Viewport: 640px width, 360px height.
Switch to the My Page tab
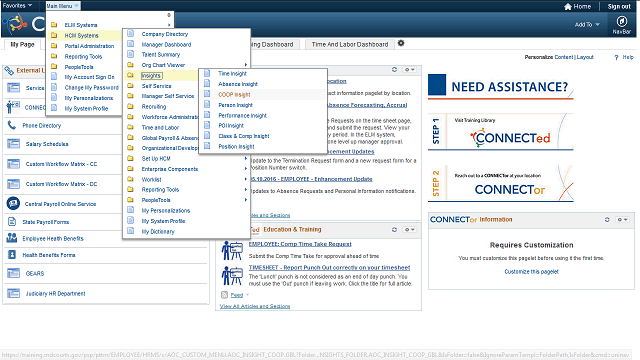click(x=22, y=44)
